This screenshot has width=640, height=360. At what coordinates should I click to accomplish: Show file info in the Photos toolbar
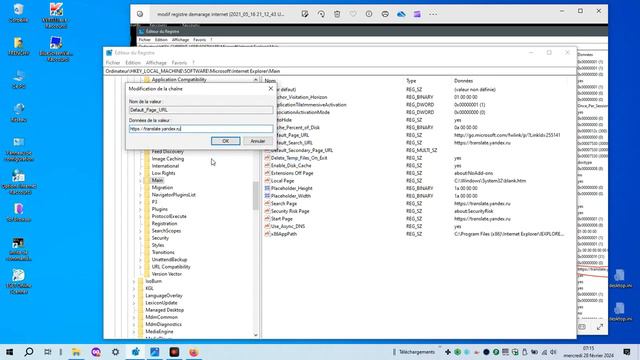369,14
